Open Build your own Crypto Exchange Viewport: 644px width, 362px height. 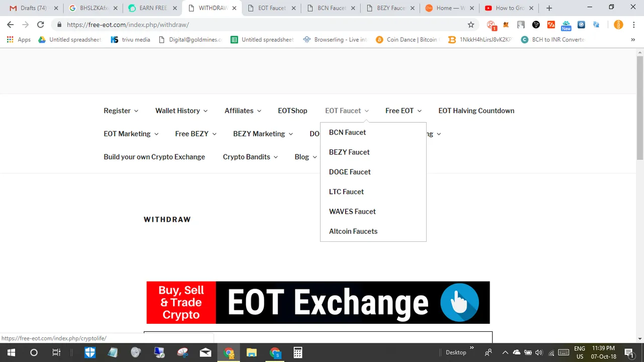154,157
